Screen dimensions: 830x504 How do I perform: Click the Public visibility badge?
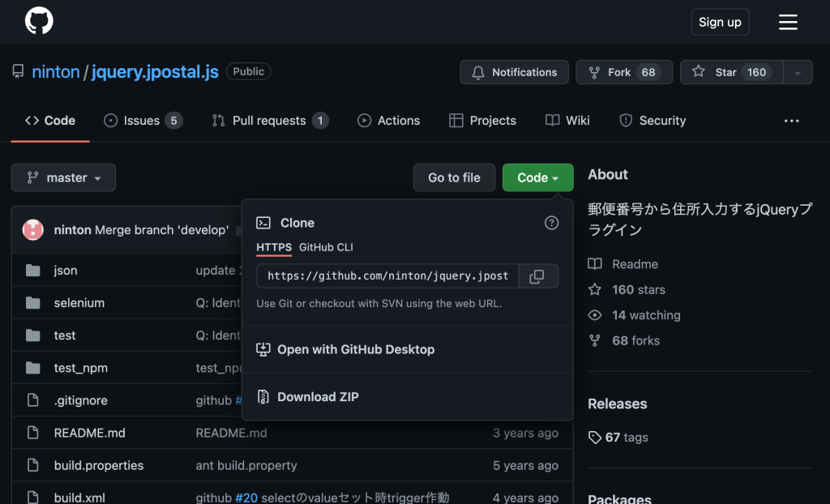click(248, 71)
